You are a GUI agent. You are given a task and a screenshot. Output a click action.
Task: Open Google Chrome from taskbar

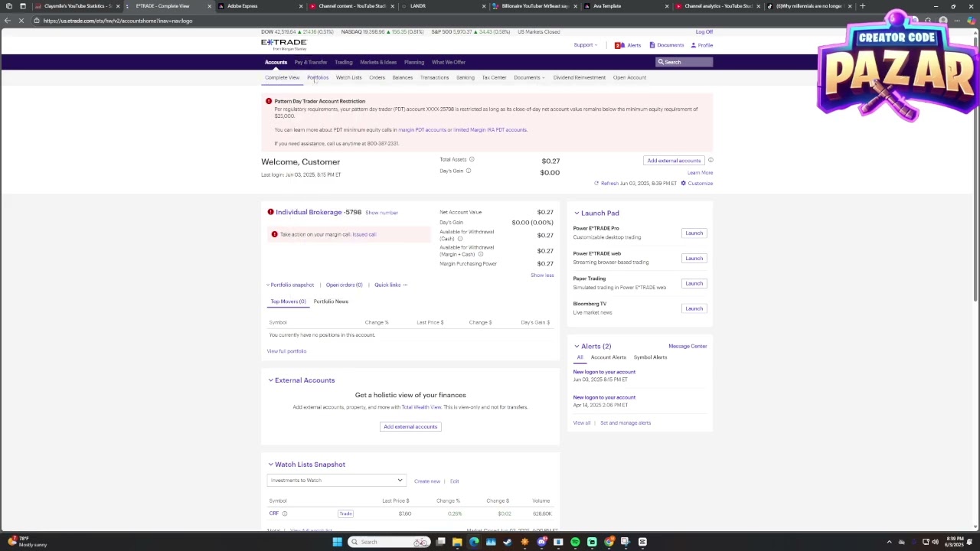609,542
